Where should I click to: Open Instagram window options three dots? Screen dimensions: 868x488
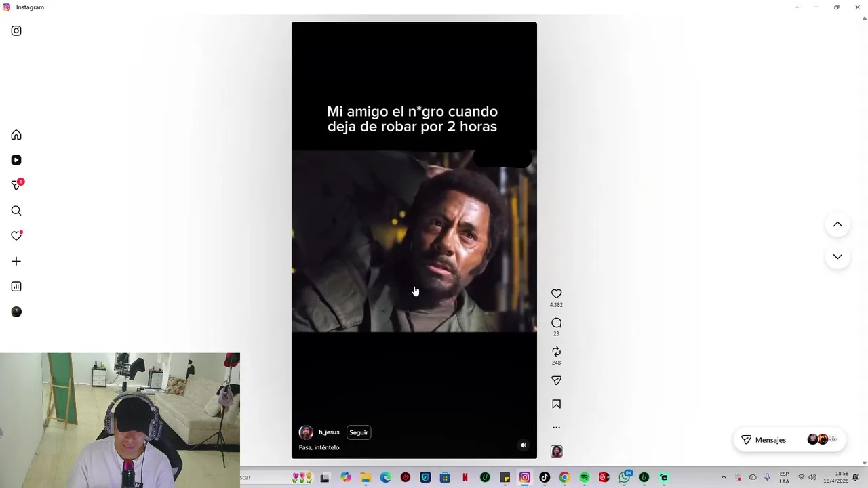pyautogui.click(x=797, y=7)
